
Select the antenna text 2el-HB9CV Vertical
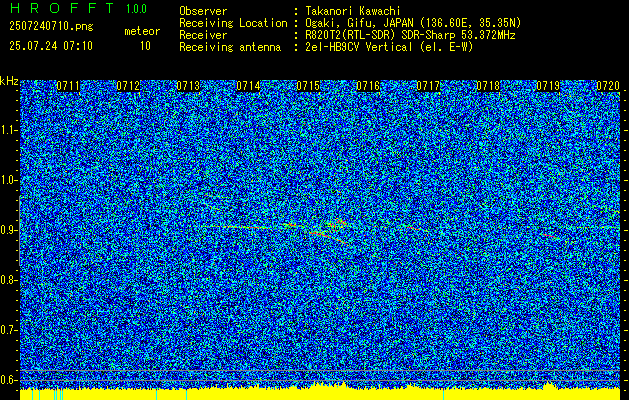point(359,47)
